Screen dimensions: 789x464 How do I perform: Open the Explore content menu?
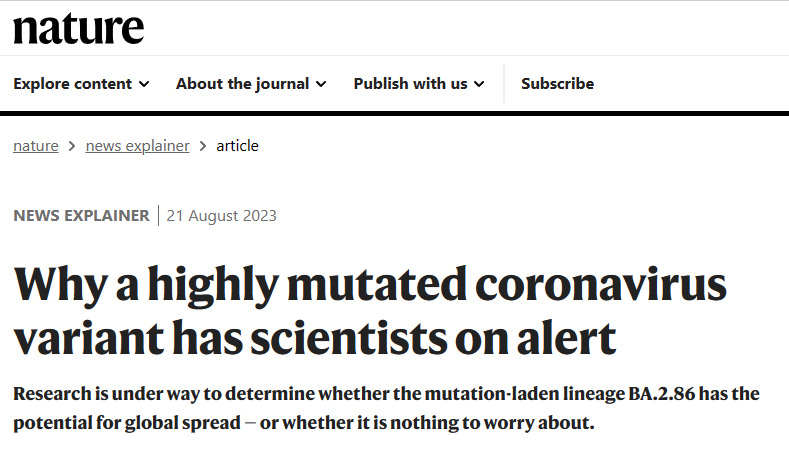coord(81,84)
